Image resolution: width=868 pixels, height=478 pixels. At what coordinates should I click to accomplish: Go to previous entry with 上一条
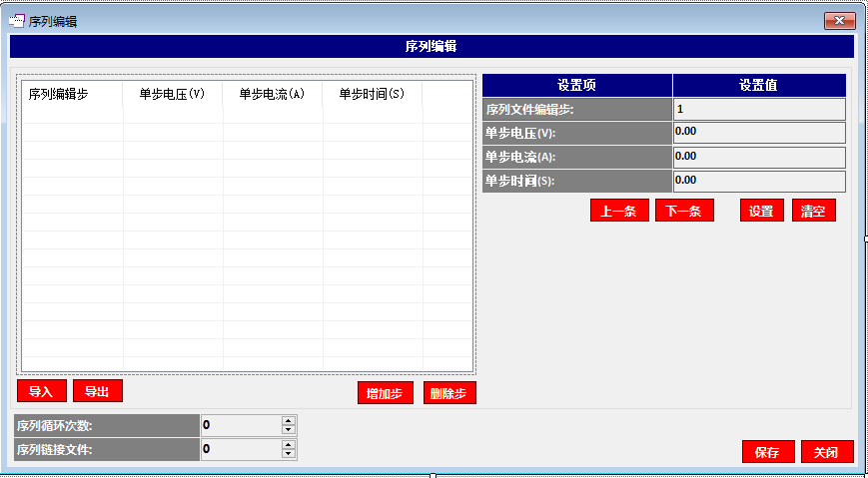click(x=619, y=211)
